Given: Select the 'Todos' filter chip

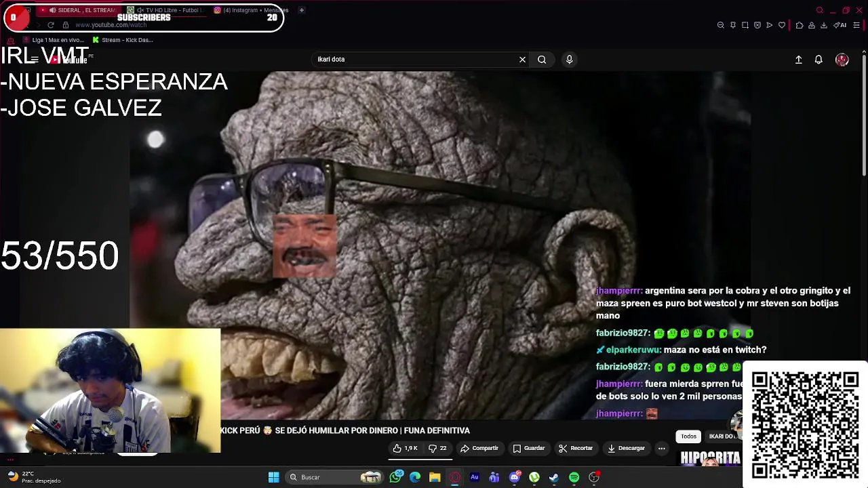Looking at the screenshot, I should click(688, 436).
